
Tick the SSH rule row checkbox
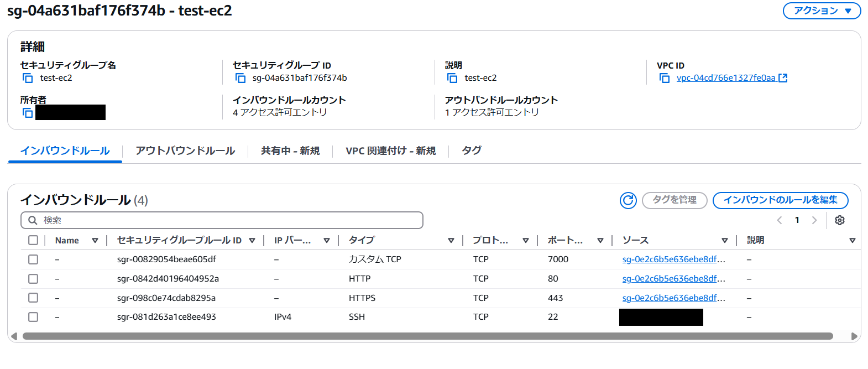coord(33,317)
